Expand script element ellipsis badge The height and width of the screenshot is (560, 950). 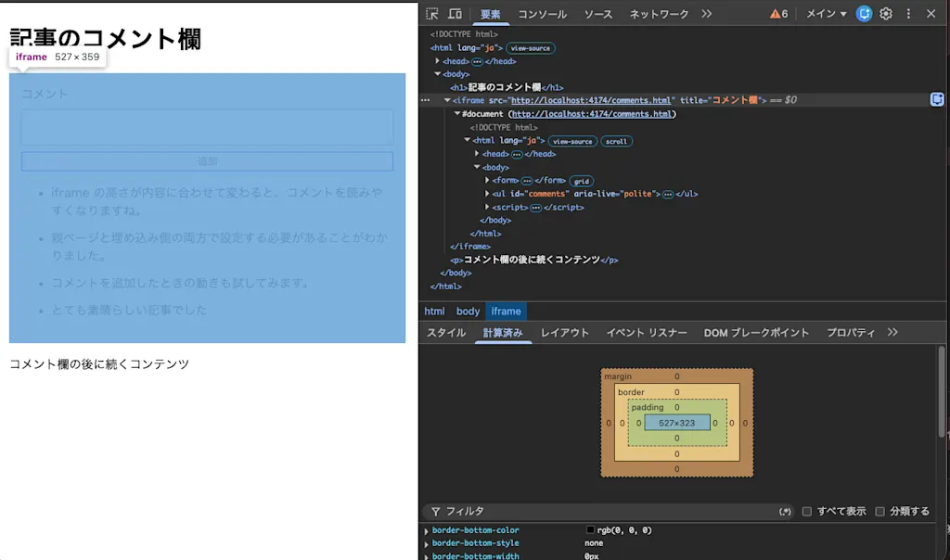point(535,208)
